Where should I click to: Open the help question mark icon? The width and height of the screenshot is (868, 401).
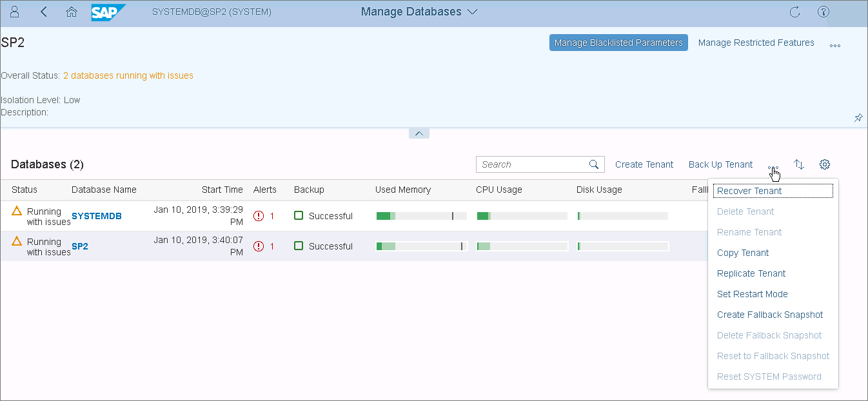click(823, 12)
